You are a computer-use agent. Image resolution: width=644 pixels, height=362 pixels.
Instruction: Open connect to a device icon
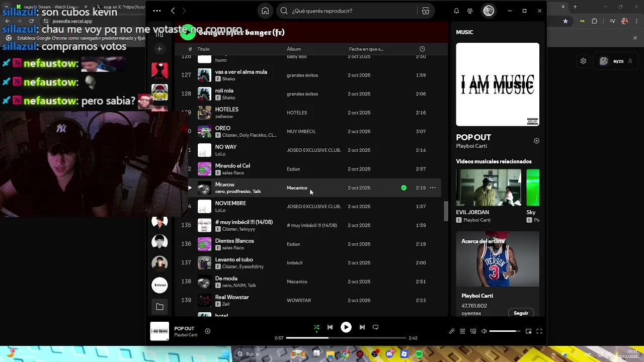coord(473,331)
